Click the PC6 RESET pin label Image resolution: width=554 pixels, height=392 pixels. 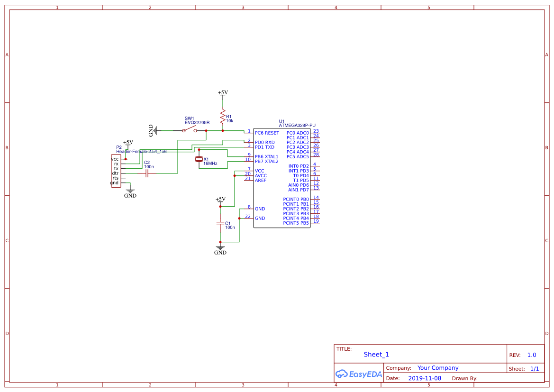coord(267,133)
